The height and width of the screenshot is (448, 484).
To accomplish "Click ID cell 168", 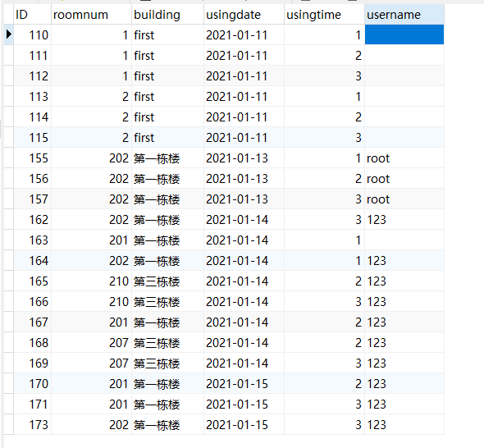I will pos(33,342).
